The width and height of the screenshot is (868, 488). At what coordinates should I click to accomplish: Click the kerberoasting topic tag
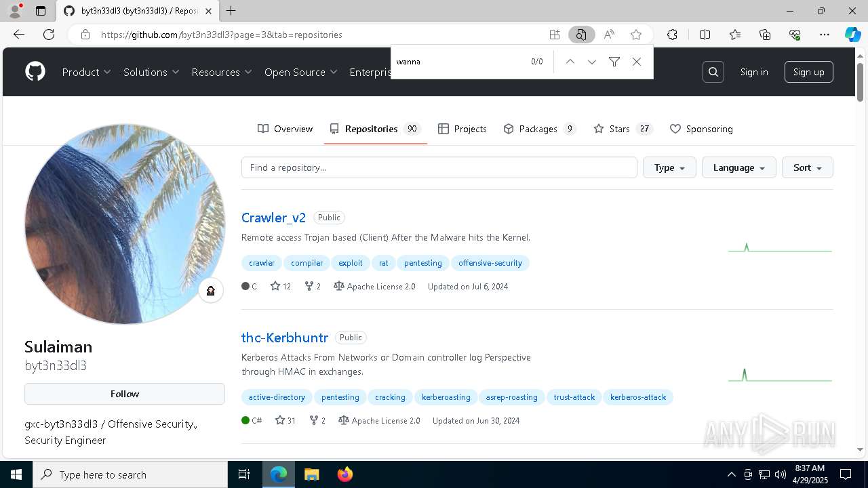click(446, 397)
